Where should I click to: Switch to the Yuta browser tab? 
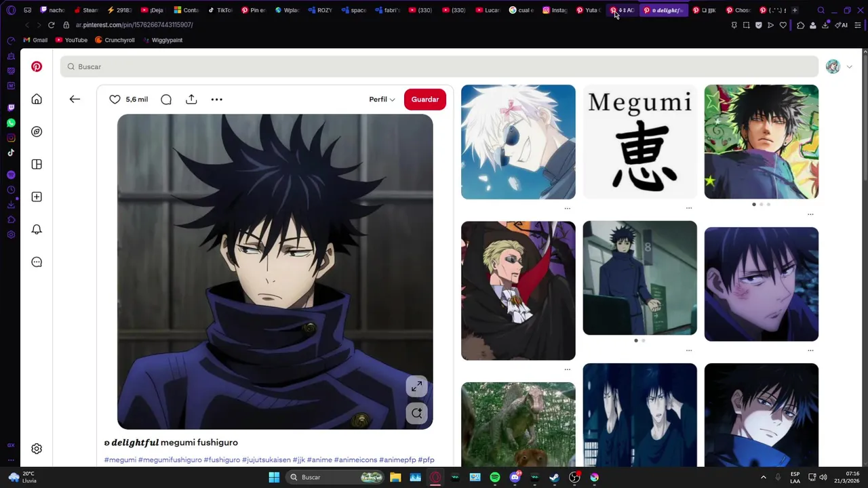tap(588, 10)
